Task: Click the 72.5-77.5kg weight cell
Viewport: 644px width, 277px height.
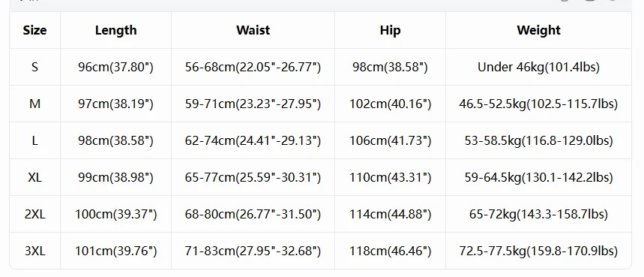Action: 538,251
